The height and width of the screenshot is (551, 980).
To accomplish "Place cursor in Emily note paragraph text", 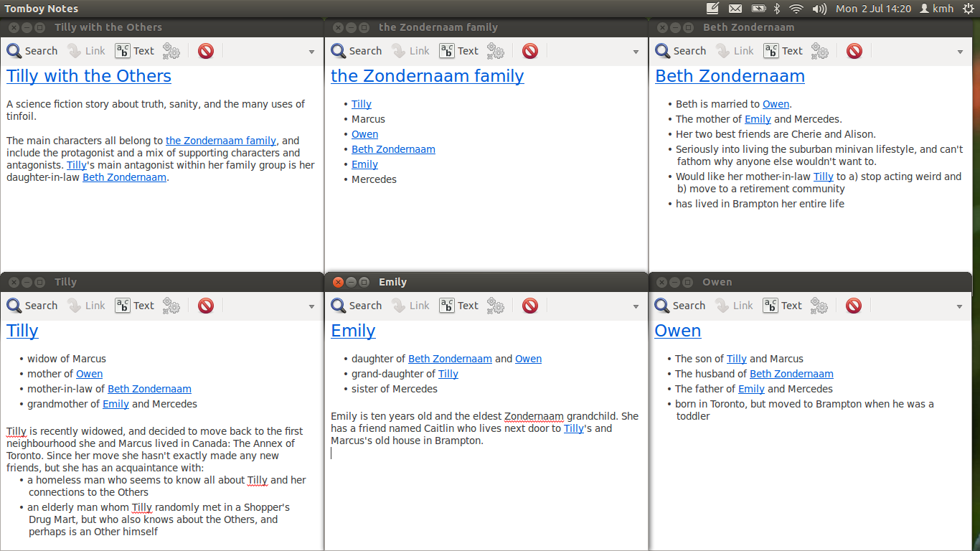I will pos(484,428).
